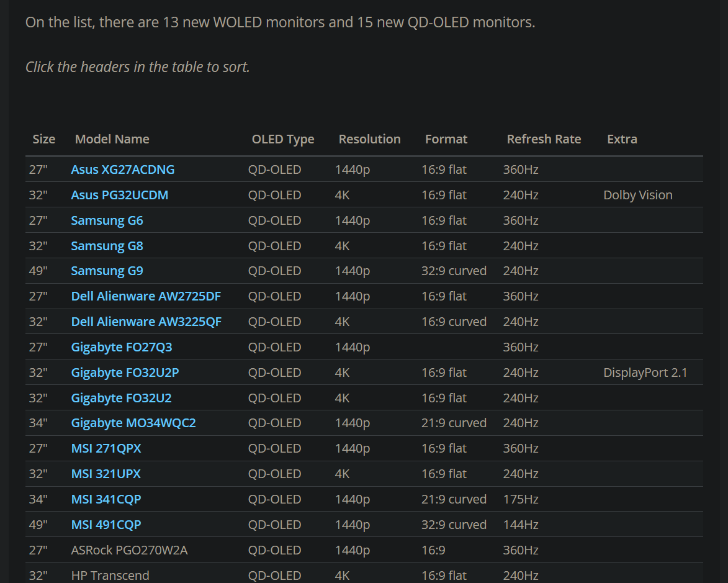Open the Gigabyte FO32U2 link
The width and height of the screenshot is (728, 583).
click(x=121, y=398)
